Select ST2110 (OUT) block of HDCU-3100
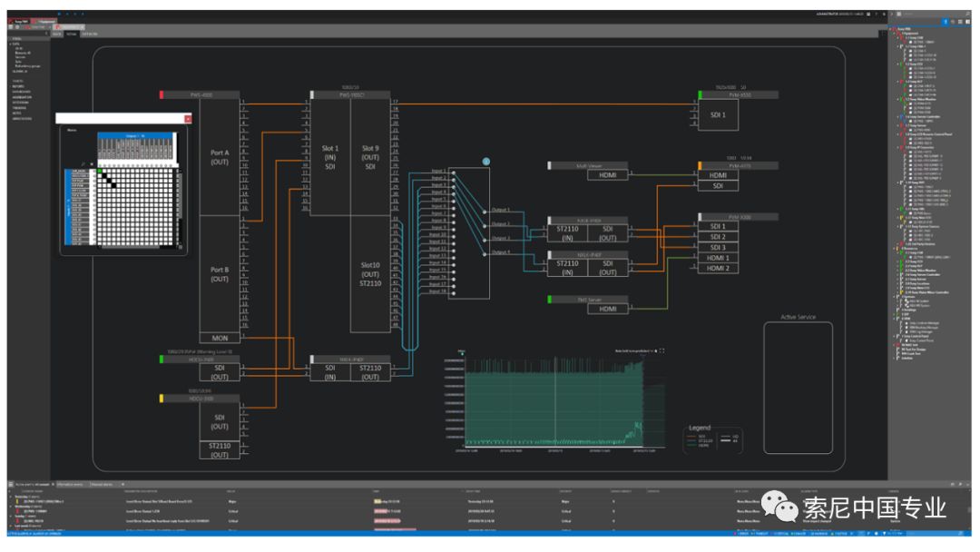Image resolution: width=980 pixels, height=552 pixels. (220, 450)
